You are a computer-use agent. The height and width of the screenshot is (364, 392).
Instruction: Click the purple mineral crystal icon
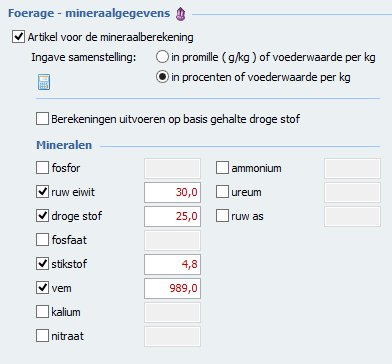tap(180, 14)
